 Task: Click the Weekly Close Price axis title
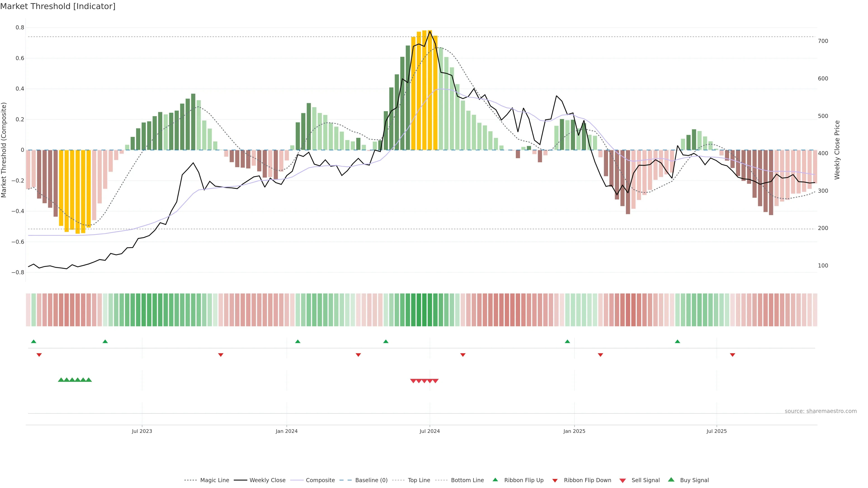[x=837, y=150]
